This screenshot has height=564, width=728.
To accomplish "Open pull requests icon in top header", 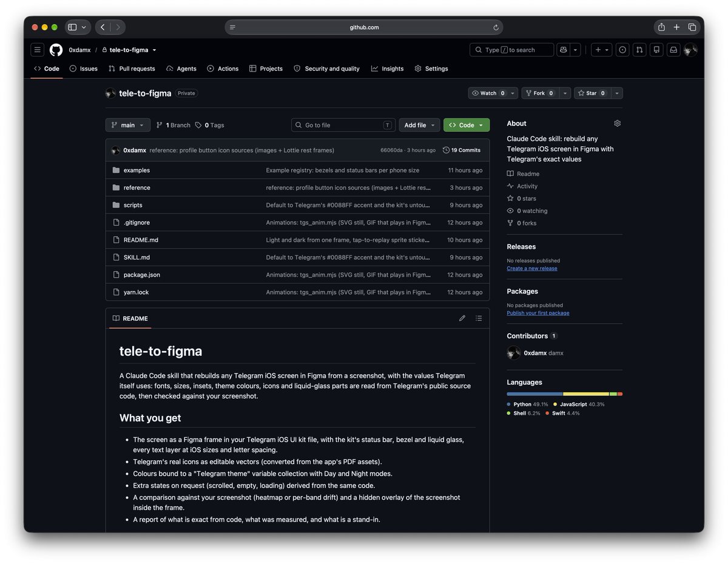I will click(x=639, y=50).
